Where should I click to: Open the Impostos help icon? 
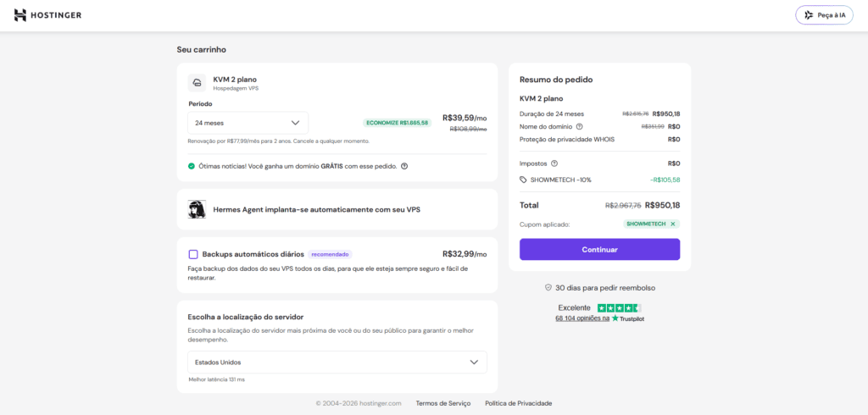[554, 163]
